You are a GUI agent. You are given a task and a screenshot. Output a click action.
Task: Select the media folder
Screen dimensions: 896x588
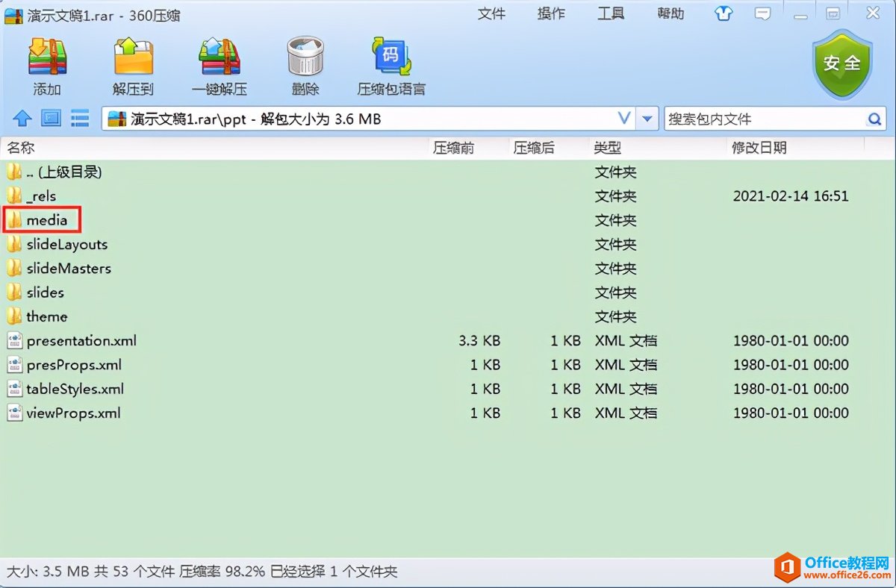[46, 220]
